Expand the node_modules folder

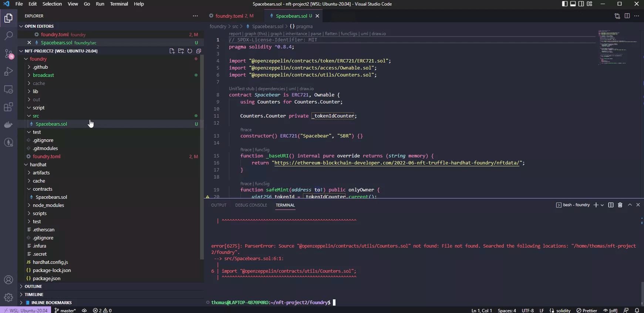tap(48, 205)
